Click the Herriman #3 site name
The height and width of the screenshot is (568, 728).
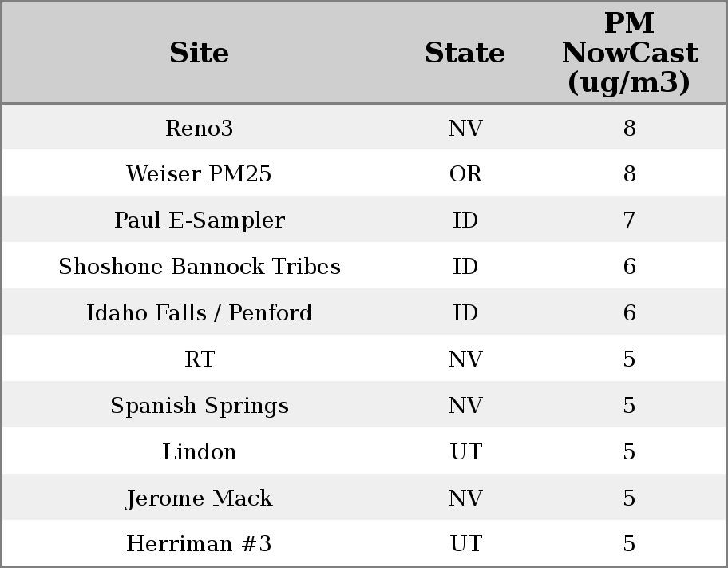tap(199, 545)
